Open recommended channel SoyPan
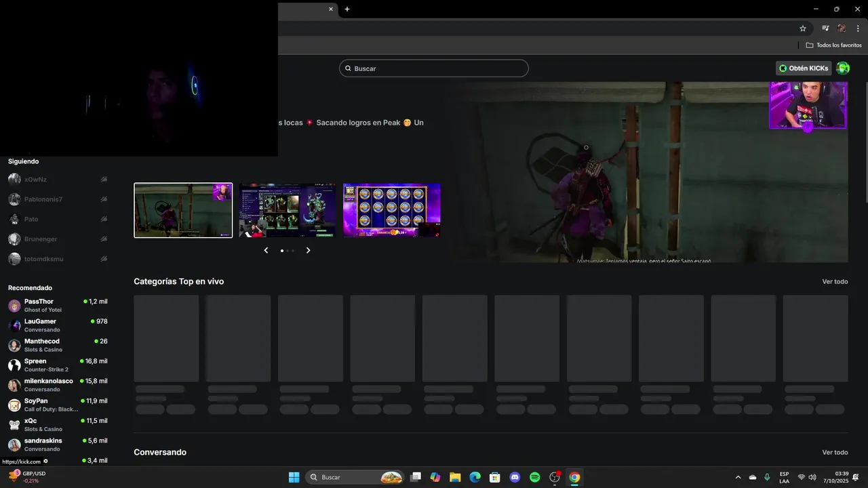 (58, 405)
